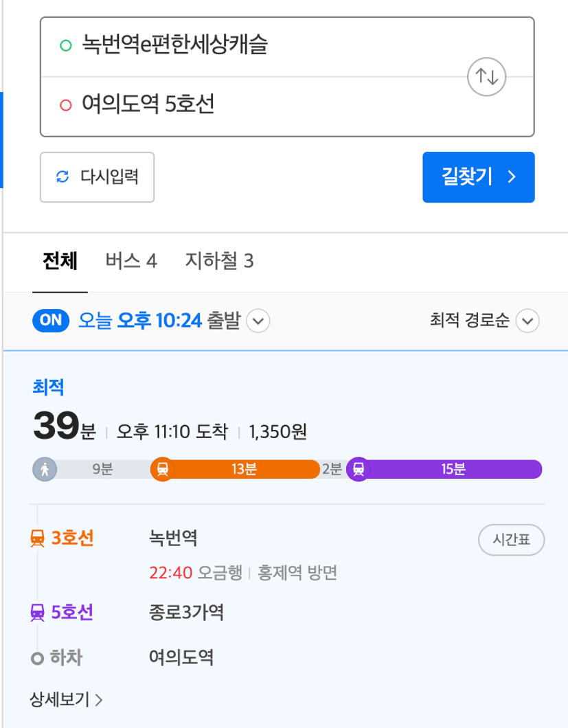Click the purple subway icon in route bar
The height and width of the screenshot is (728, 568).
point(359,469)
